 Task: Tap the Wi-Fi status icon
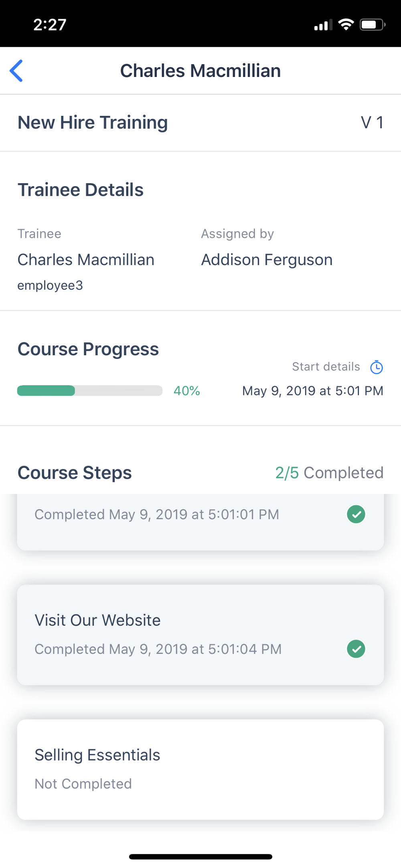(346, 24)
